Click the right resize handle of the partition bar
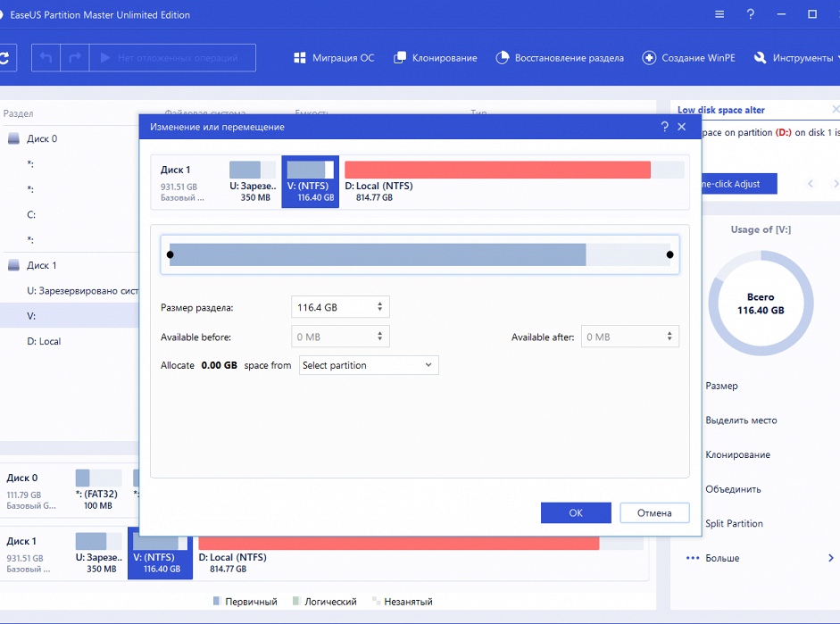The height and width of the screenshot is (624, 840). click(670, 254)
